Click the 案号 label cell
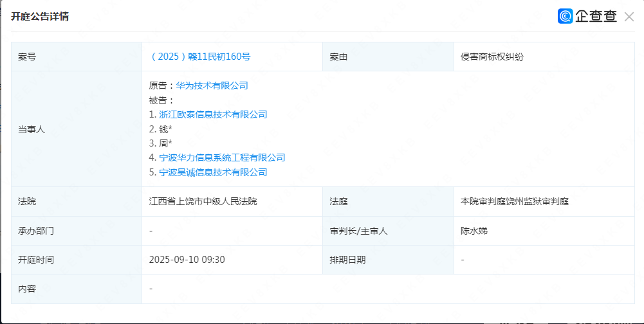Image resolution: width=644 pixels, height=324 pixels. 77,57
